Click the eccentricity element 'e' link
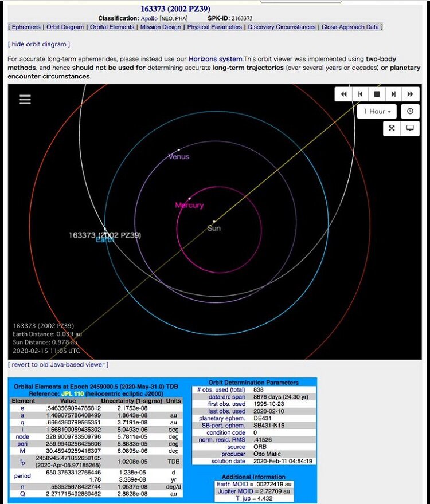This screenshot has height=504, width=430. (22, 408)
